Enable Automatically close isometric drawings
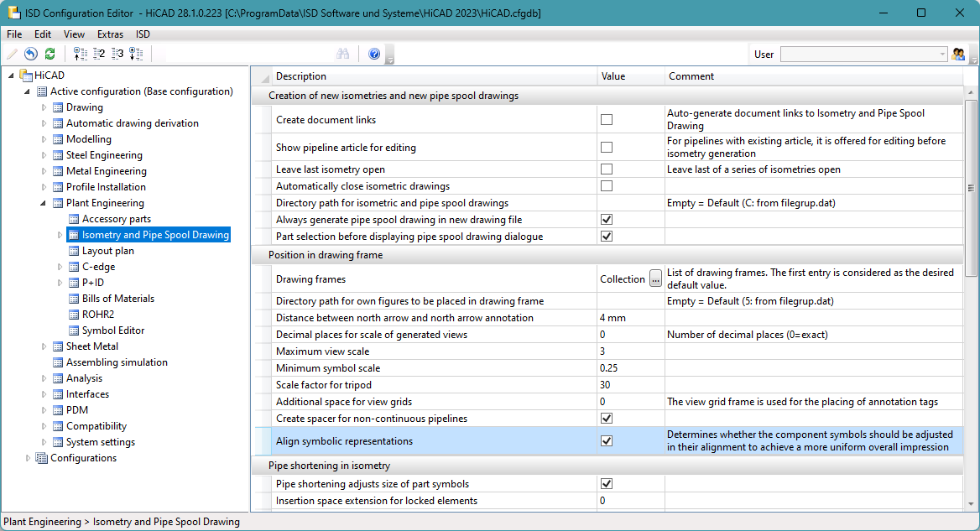This screenshot has height=531, width=980. (607, 186)
